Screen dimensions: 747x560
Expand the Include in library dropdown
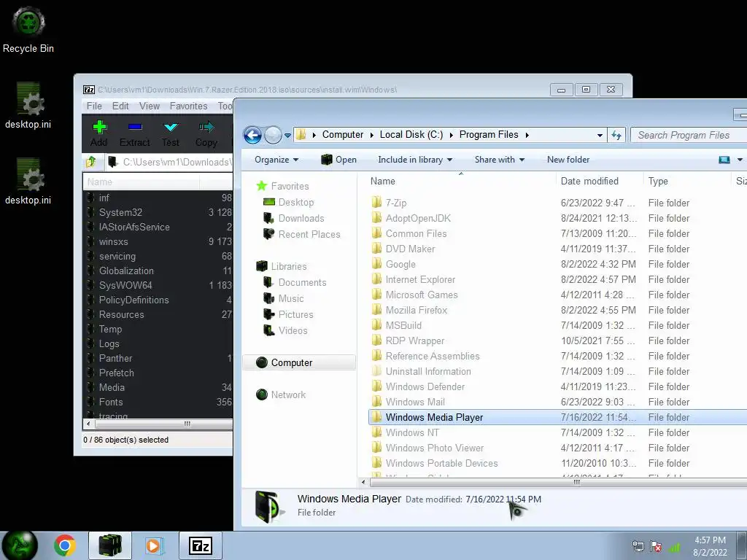point(415,160)
